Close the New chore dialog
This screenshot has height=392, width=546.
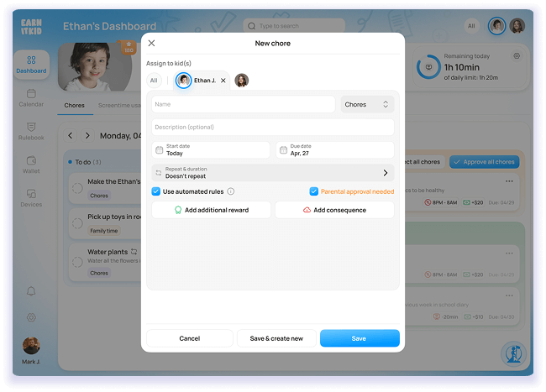151,43
